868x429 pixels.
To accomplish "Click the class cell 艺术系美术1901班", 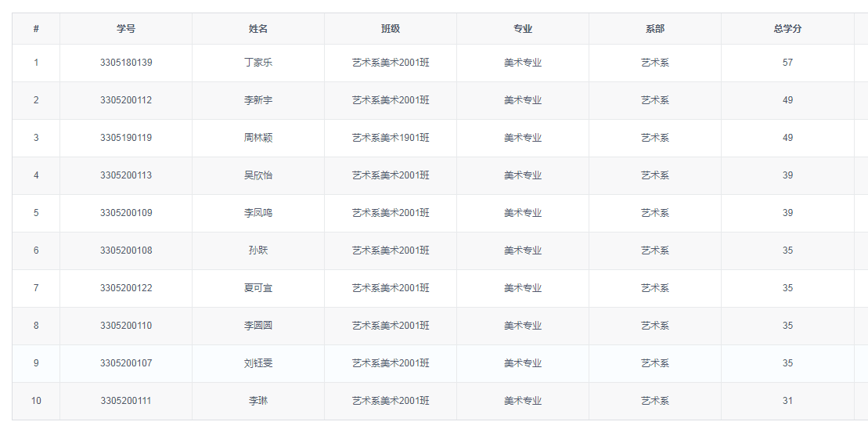I will [x=391, y=138].
